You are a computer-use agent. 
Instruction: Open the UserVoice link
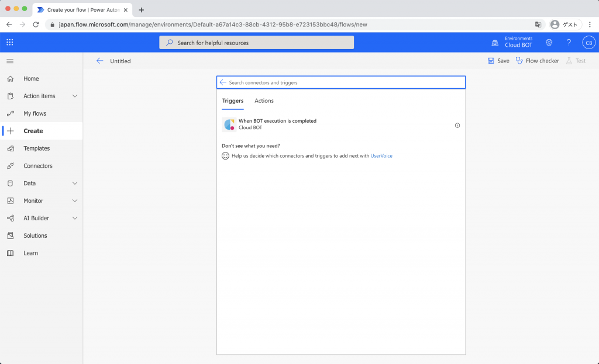tap(381, 155)
